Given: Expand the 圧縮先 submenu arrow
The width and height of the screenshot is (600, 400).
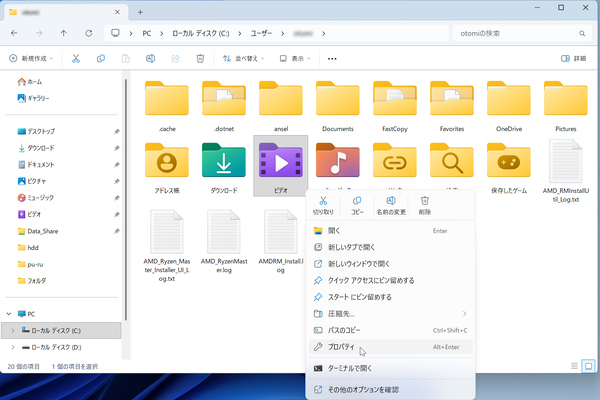Looking at the screenshot, I should 465,313.
